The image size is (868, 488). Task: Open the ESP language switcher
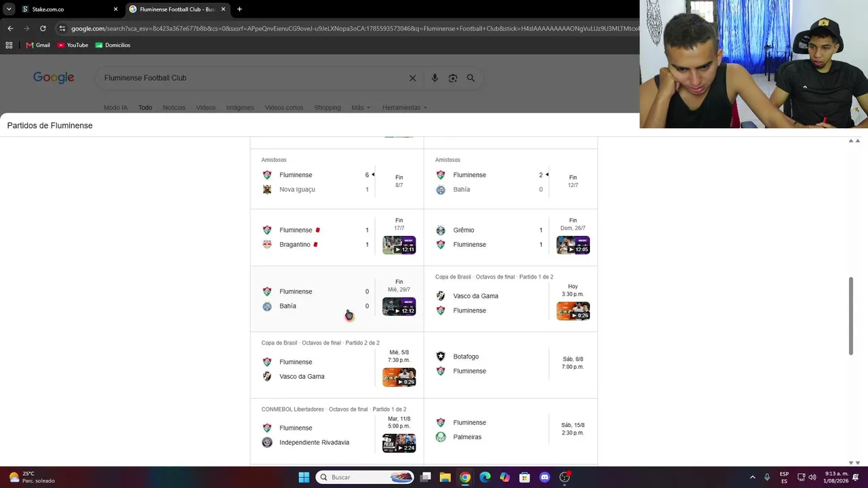coord(784,477)
